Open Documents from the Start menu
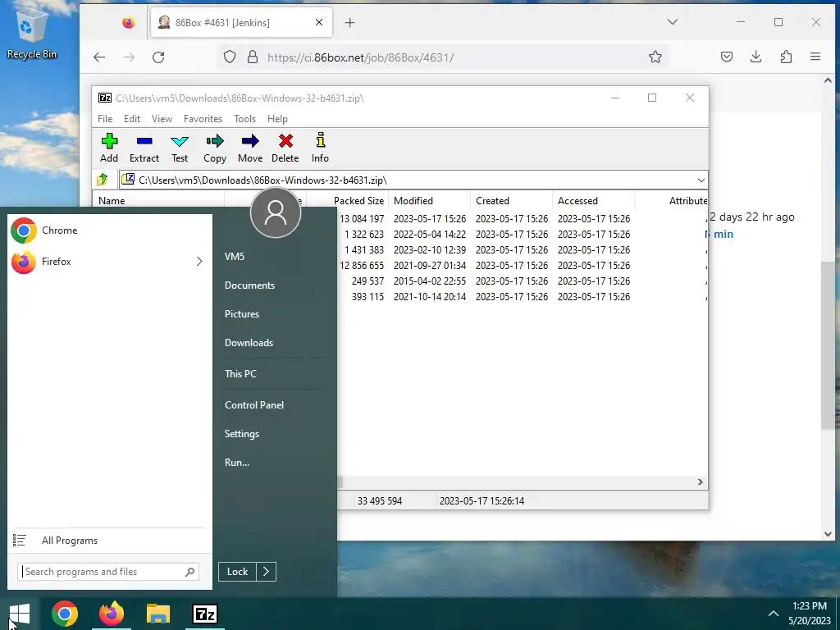 249,285
